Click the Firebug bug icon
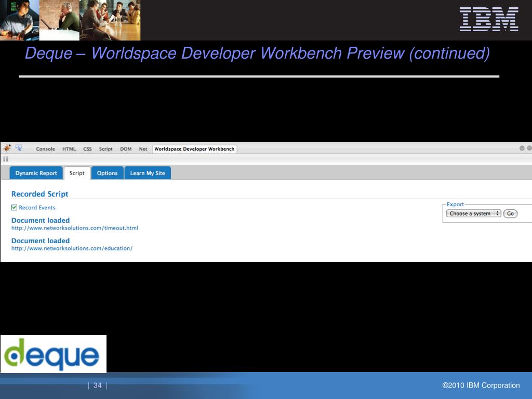 pos(7,148)
